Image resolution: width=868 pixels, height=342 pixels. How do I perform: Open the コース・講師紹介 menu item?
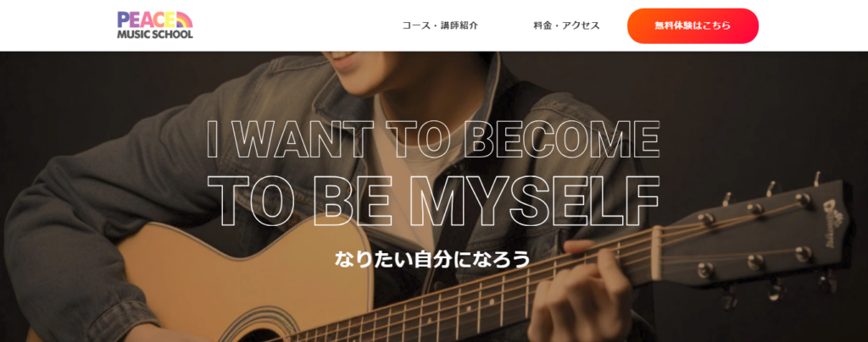tap(440, 25)
